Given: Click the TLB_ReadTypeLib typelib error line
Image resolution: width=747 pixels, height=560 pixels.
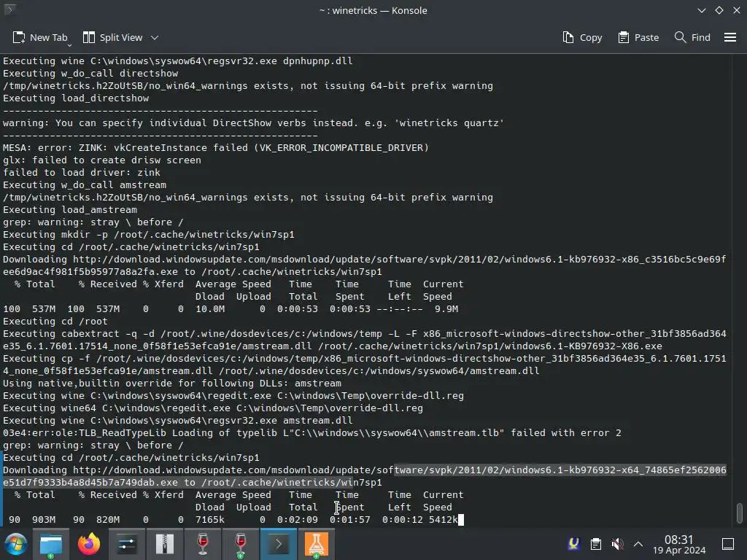Looking at the screenshot, I should click(312, 432).
